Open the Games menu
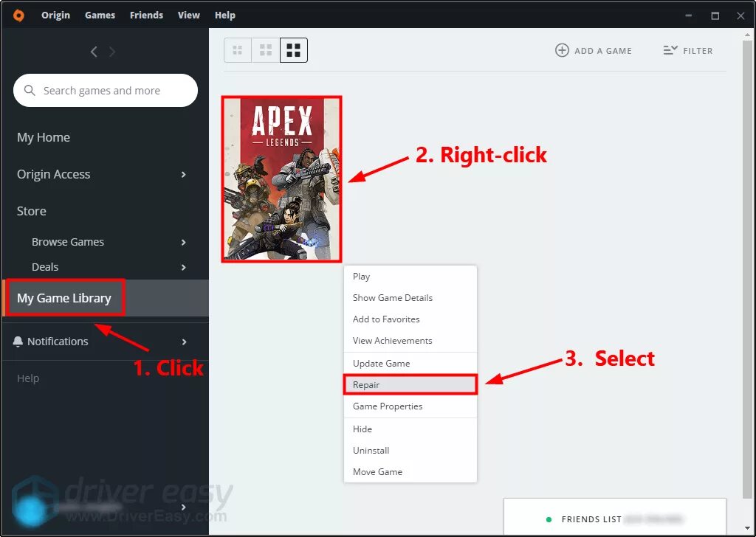This screenshot has width=756, height=537. [100, 15]
